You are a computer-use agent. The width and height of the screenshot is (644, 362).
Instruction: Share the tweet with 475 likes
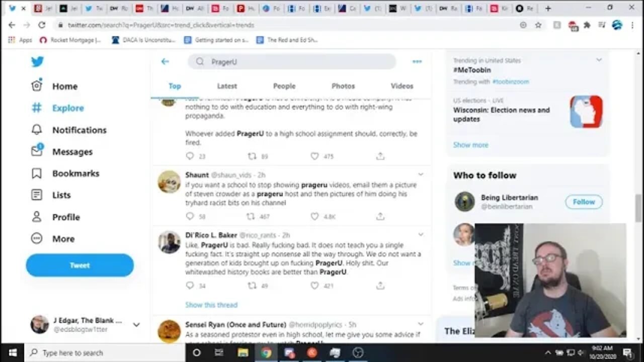[380, 156]
